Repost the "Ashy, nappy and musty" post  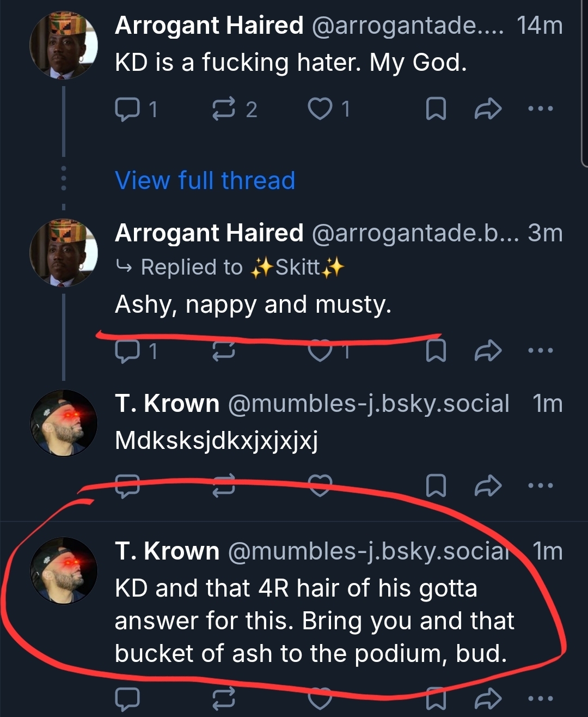(x=223, y=351)
